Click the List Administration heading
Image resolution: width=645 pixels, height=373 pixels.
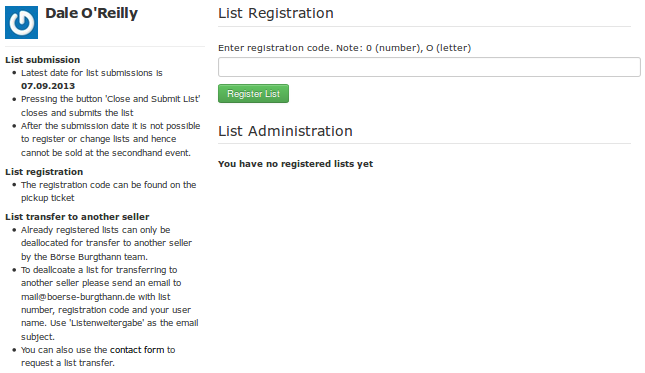(285, 131)
